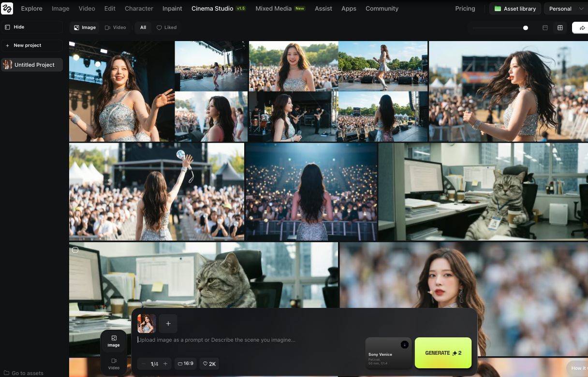Viewport: 588px width, 377px height.
Task: Expand the Personal workspace dropdown
Action: [x=566, y=9]
